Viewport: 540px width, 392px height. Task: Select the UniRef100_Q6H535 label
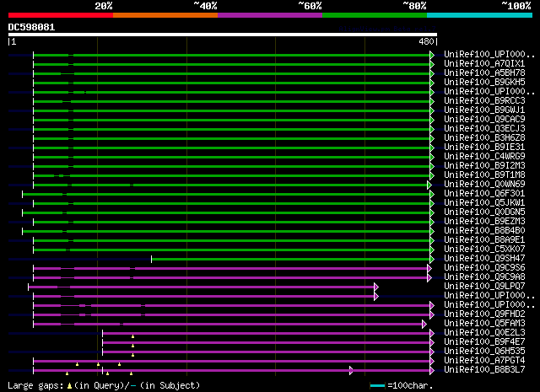[x=484, y=352]
